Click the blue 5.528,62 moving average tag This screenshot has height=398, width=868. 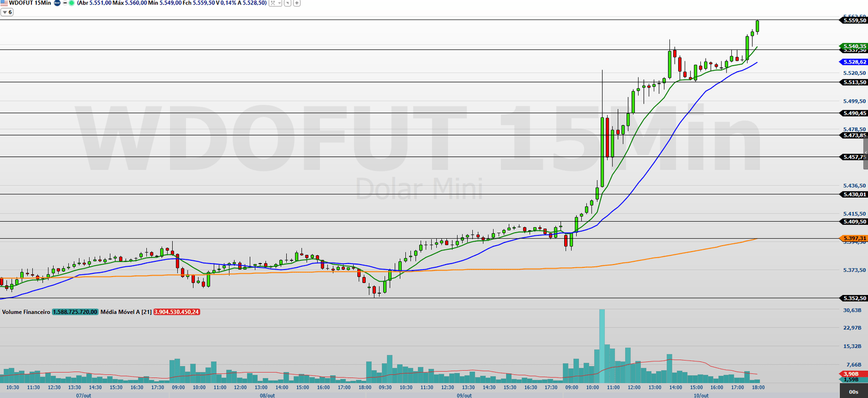point(854,62)
